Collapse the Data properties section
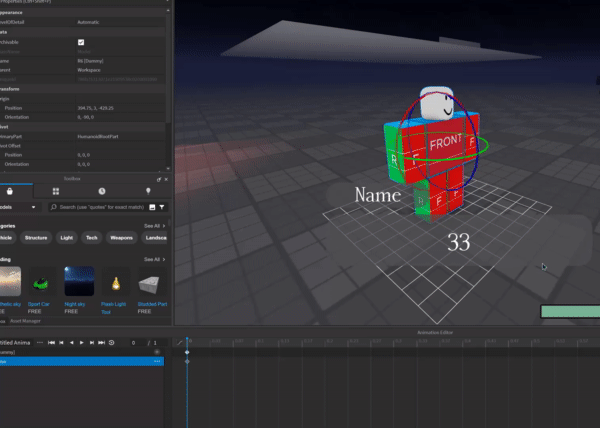Screen dimensions: 600x428 coord(83,32)
